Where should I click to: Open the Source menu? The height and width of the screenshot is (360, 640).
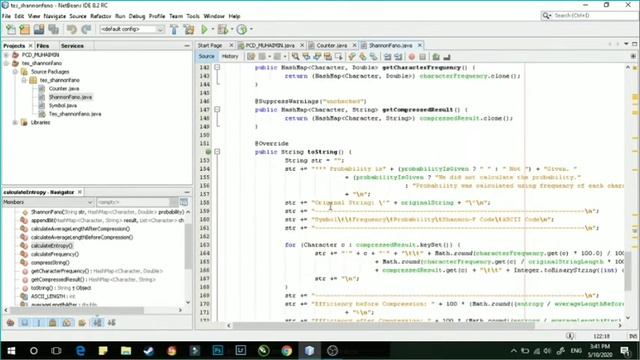[x=78, y=16]
